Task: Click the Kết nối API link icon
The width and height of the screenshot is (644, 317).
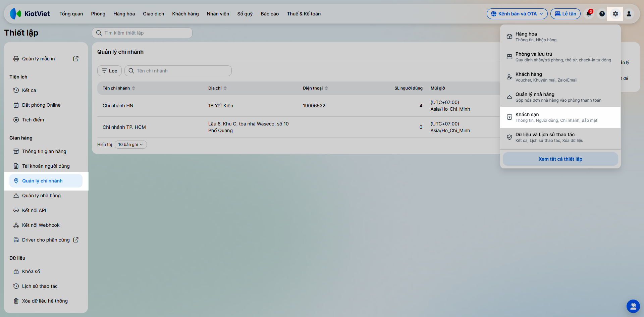Action: pyautogui.click(x=16, y=210)
